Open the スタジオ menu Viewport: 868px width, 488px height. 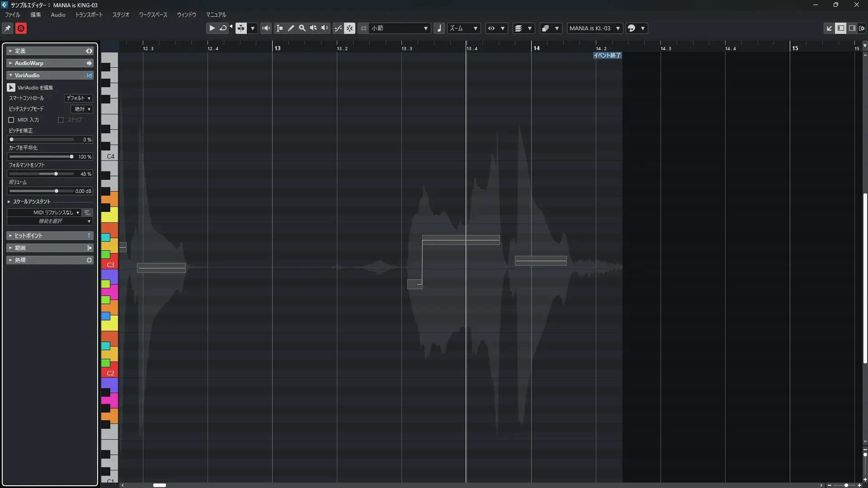(x=121, y=15)
